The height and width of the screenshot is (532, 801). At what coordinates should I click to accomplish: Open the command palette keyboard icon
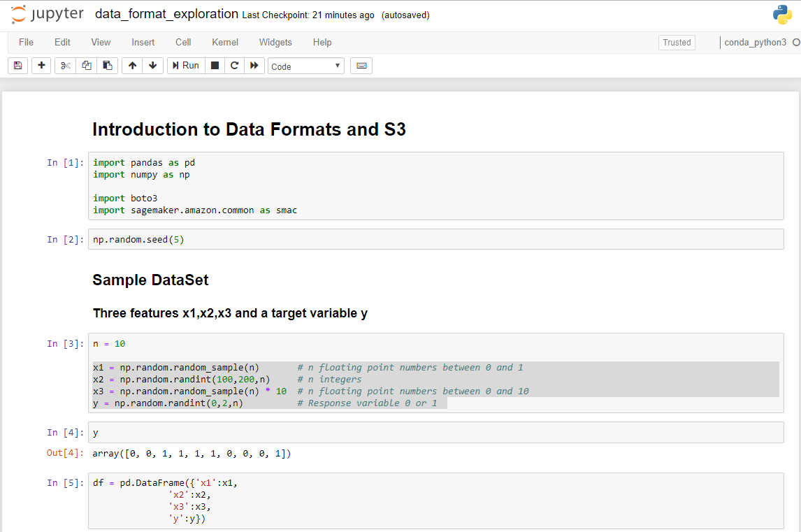point(361,66)
